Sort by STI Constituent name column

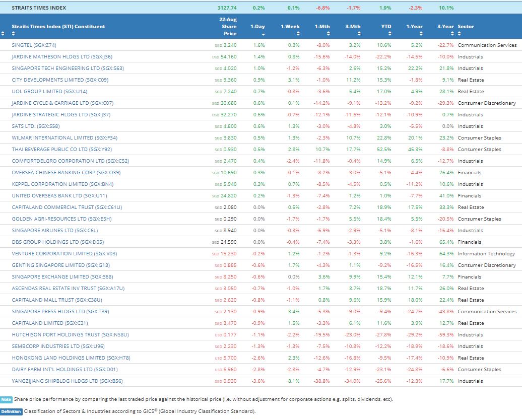[13, 33]
